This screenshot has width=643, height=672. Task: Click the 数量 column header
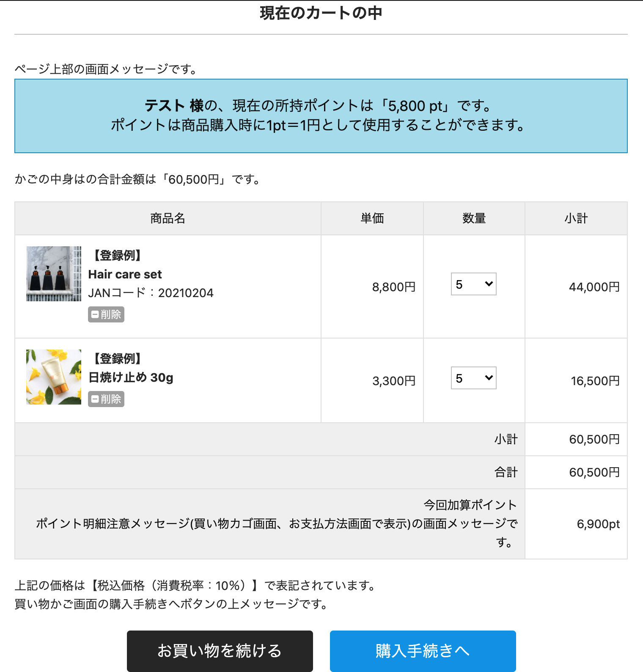click(474, 218)
